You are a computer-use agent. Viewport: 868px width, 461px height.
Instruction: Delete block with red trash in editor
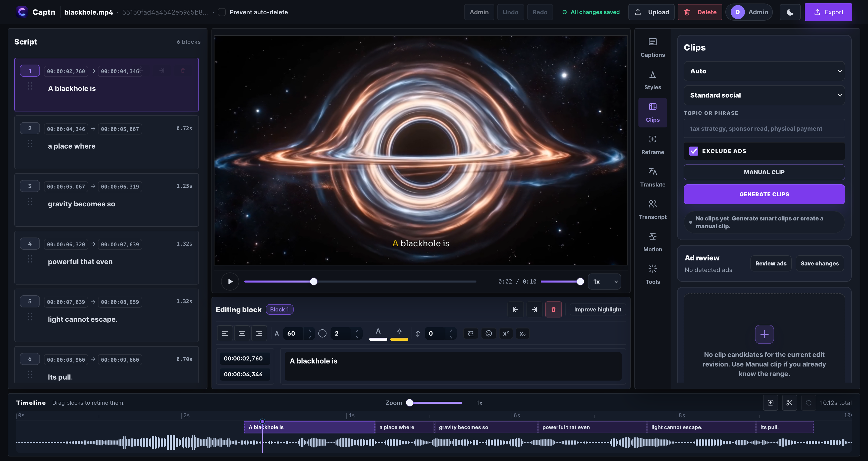click(x=553, y=309)
